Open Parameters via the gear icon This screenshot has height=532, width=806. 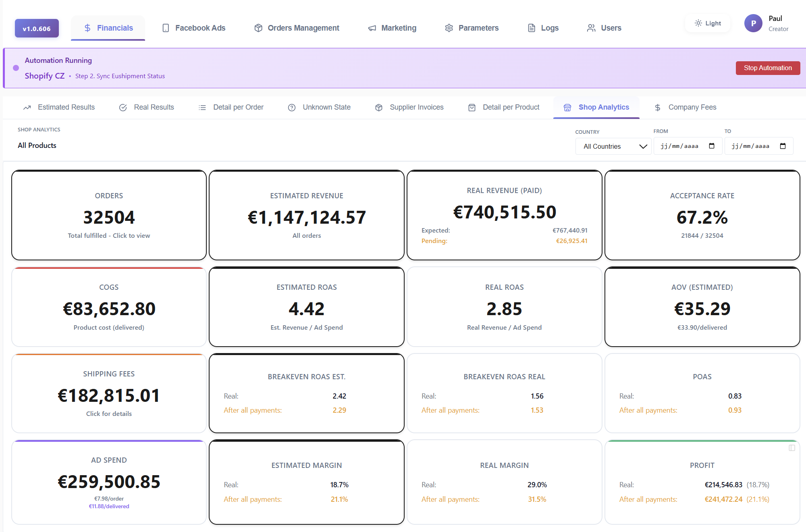(x=449, y=28)
